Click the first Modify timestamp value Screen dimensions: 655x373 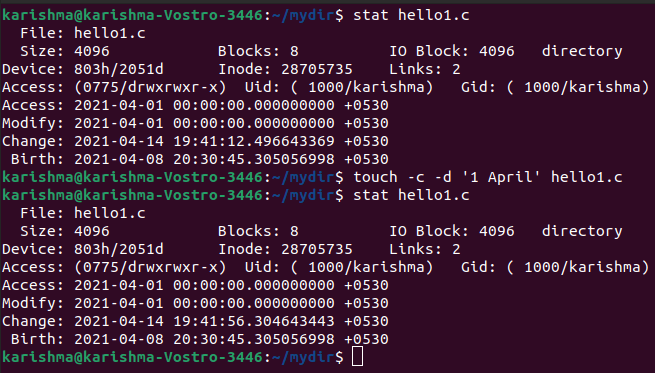click(x=231, y=123)
